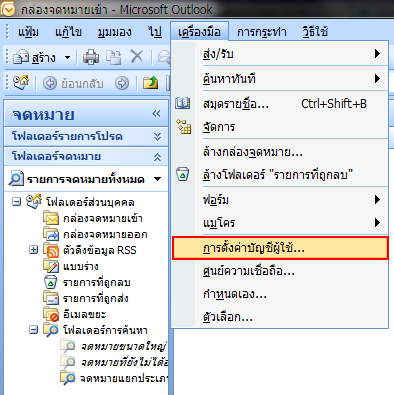Screen dimensions: 394x395
Task: Click the Move to folder icon
Action: (114, 57)
